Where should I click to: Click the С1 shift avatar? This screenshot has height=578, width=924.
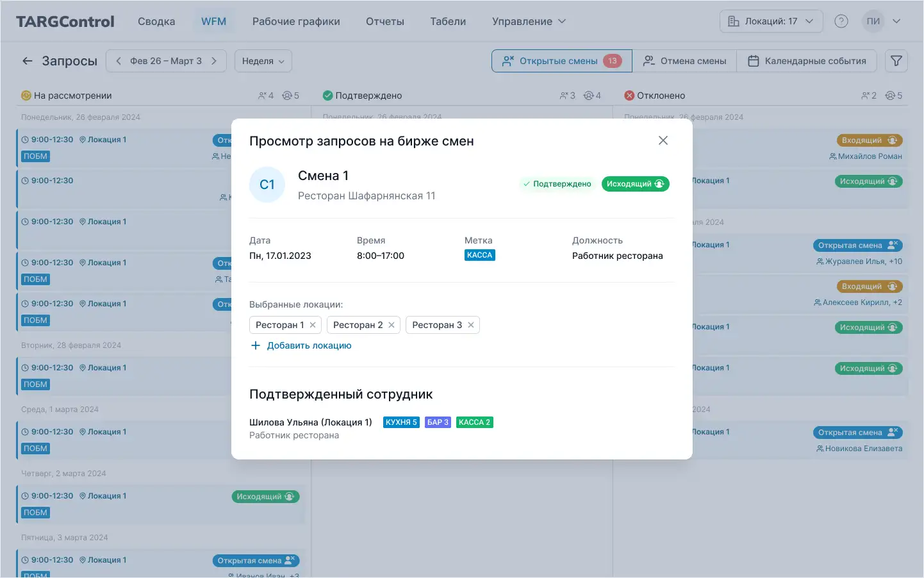[267, 185]
